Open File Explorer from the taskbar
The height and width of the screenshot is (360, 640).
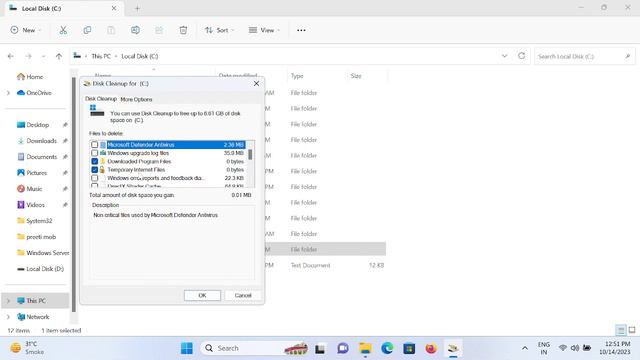[365, 348]
